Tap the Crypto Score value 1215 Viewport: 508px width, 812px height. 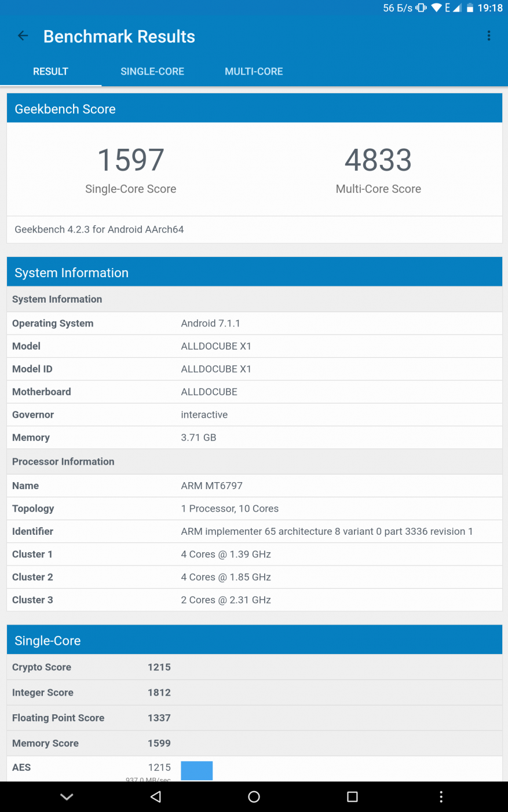(159, 667)
